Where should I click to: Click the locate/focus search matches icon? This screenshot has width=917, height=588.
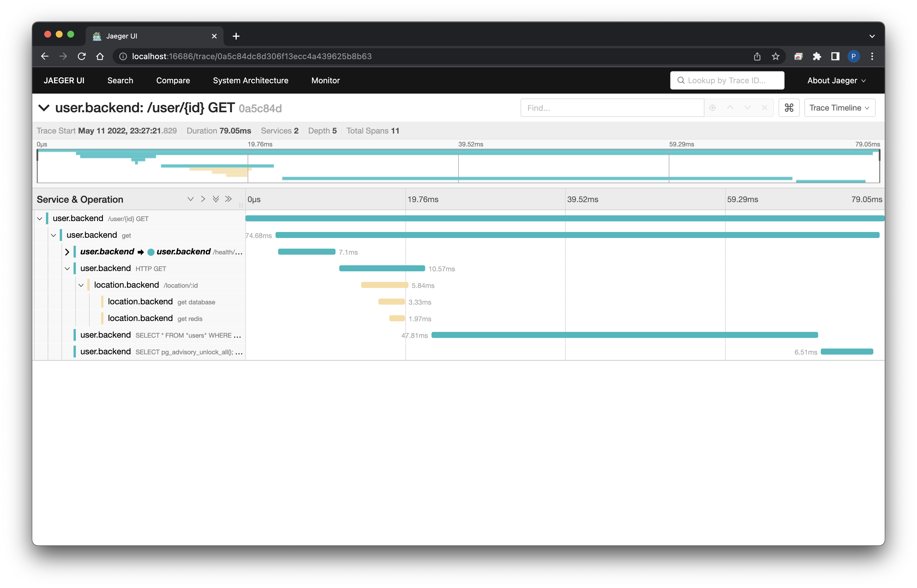pos(712,108)
